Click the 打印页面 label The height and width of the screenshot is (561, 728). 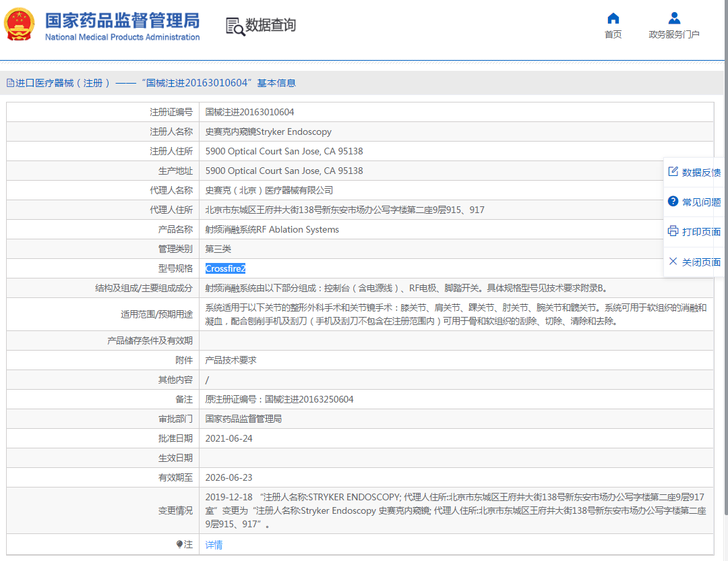pos(701,232)
